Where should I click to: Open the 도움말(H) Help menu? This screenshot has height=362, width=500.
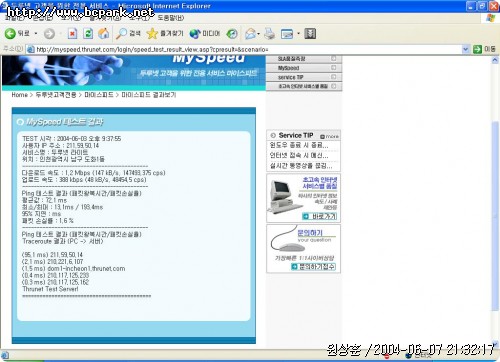171,18
